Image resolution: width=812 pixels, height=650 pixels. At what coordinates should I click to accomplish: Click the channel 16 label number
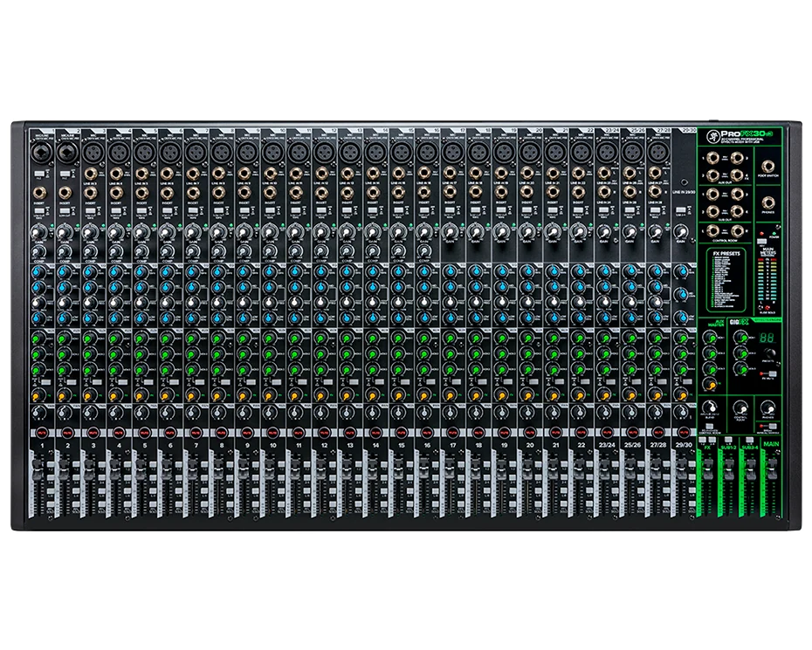click(427, 445)
